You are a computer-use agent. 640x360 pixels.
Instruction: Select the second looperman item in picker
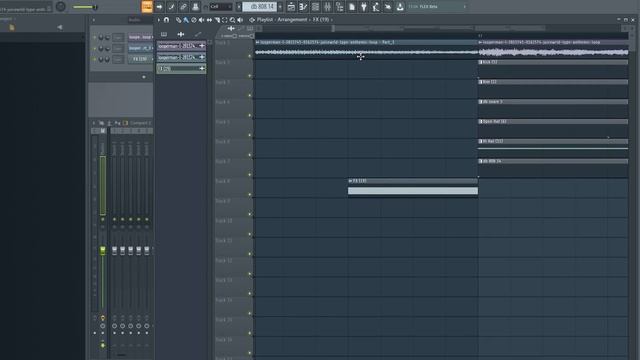[181, 57]
